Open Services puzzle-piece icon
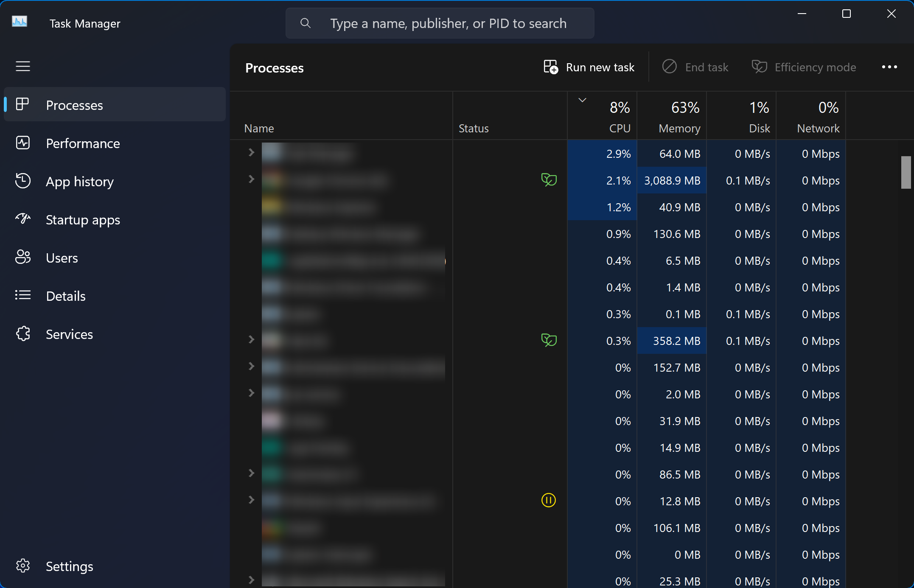 (23, 334)
